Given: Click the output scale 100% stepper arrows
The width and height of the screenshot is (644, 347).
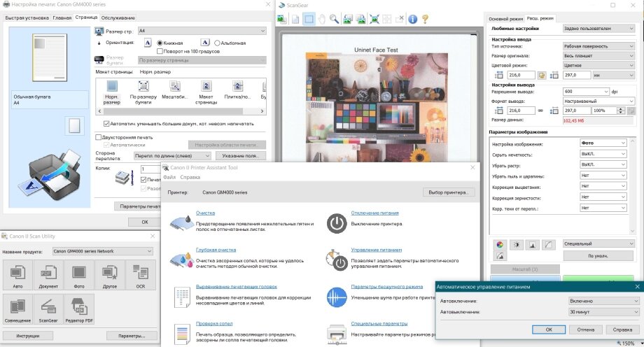Looking at the screenshot, I should [621, 111].
